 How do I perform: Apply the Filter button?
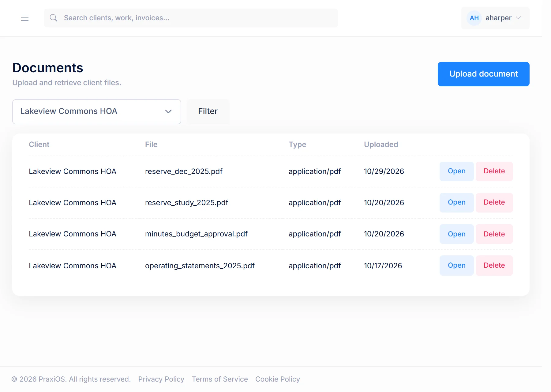coord(208,111)
